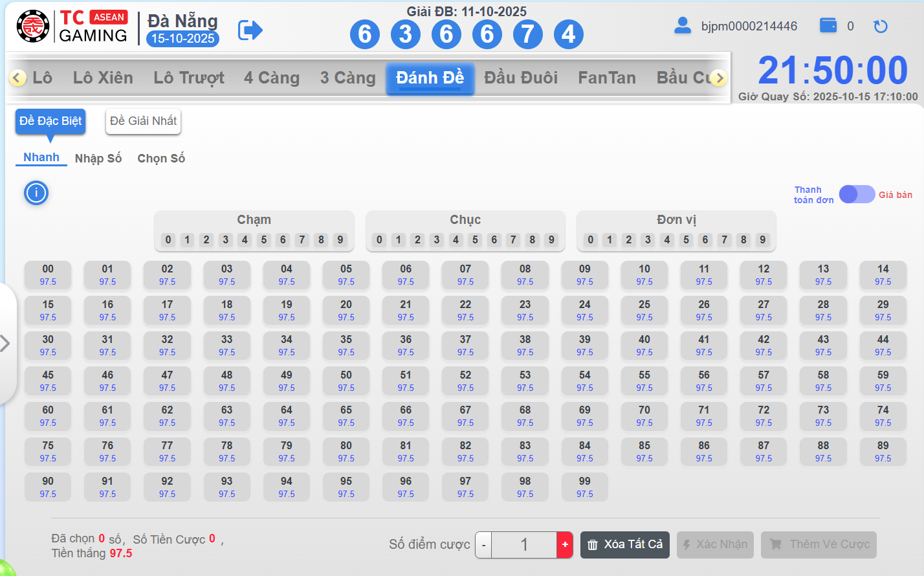Open the blue info icon
This screenshot has height=576, width=924.
[x=36, y=193]
